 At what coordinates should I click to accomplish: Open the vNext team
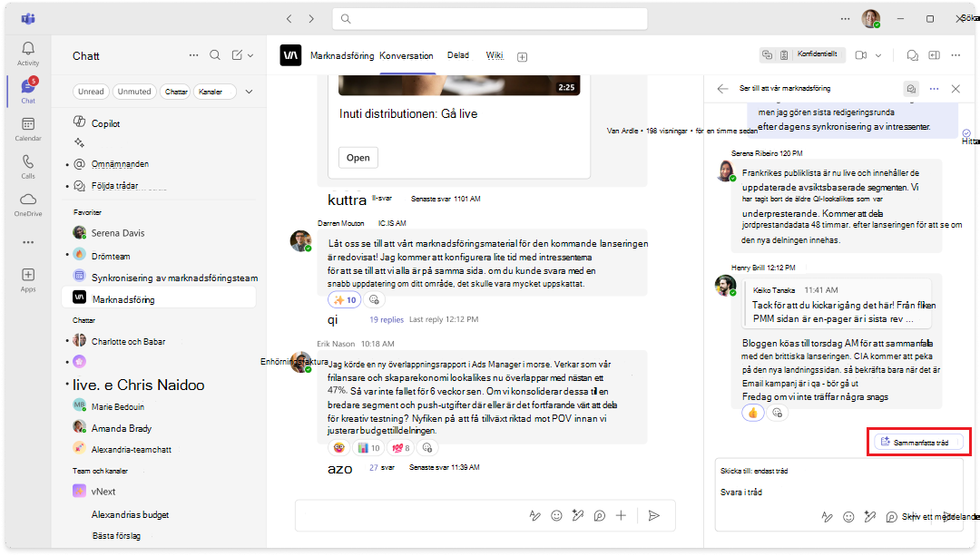[x=160, y=491]
